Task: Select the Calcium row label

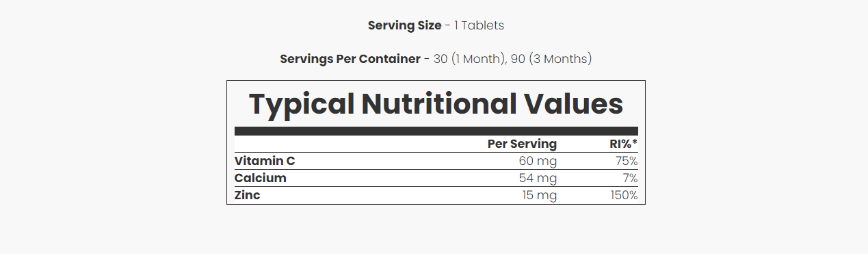Action: 261,178
